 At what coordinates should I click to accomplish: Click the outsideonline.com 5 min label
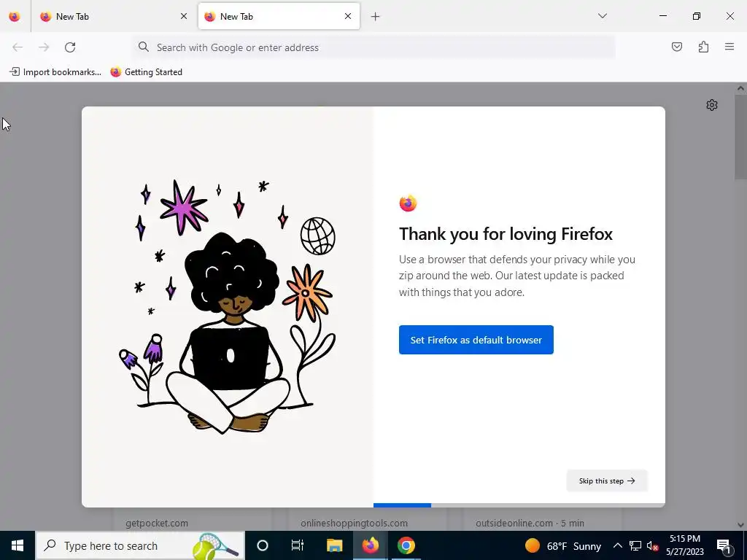tap(530, 524)
